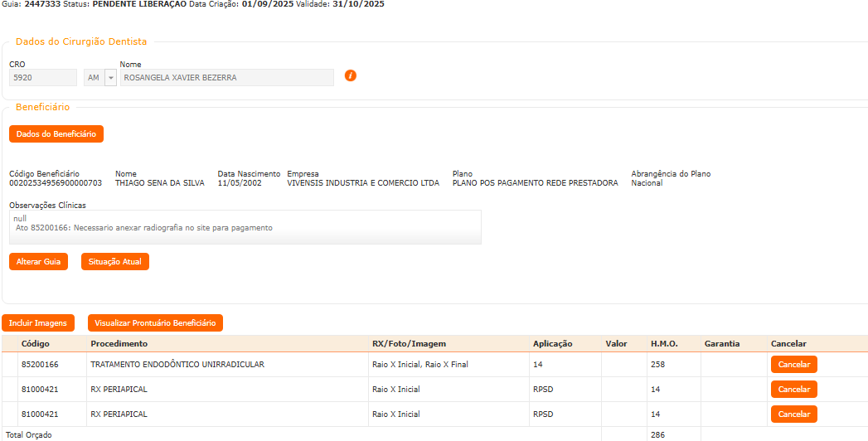
Task: Click the H.M.O. column header
Action: point(665,344)
